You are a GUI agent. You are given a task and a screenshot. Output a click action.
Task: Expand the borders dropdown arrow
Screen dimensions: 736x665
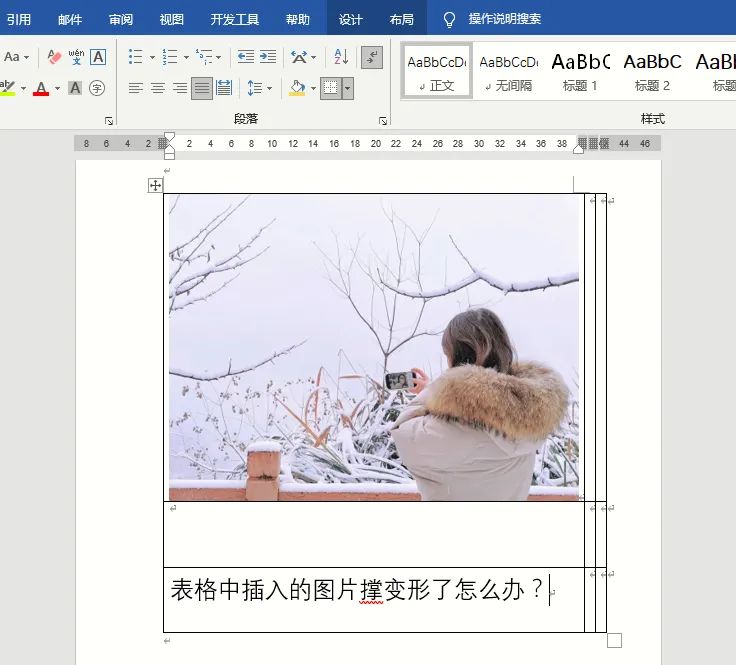348,88
